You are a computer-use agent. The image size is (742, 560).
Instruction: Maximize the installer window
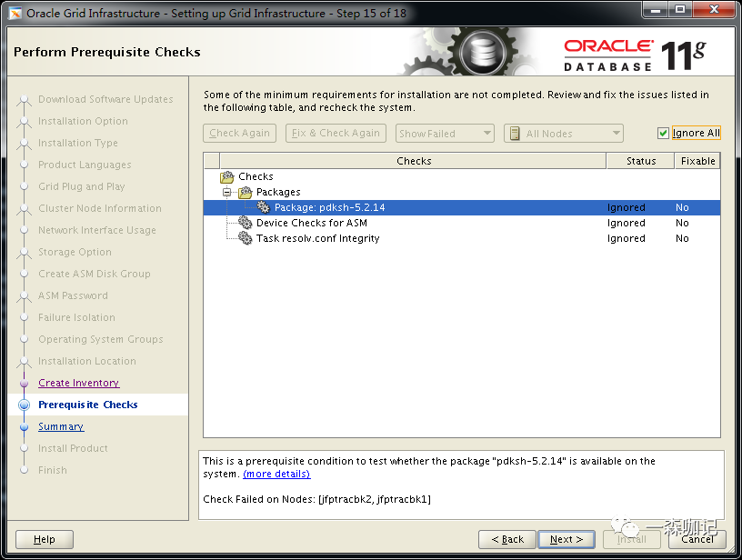point(680,9)
